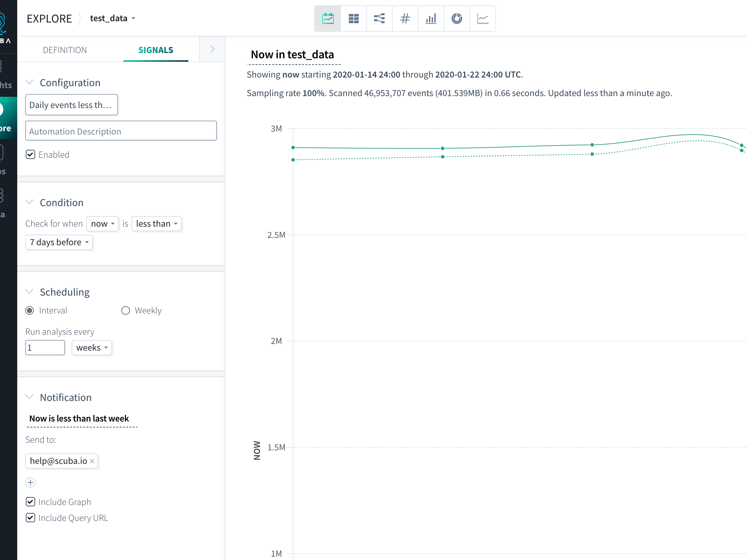This screenshot has height=560, width=746.
Task: Choose the pie chart view icon
Action: point(457,19)
